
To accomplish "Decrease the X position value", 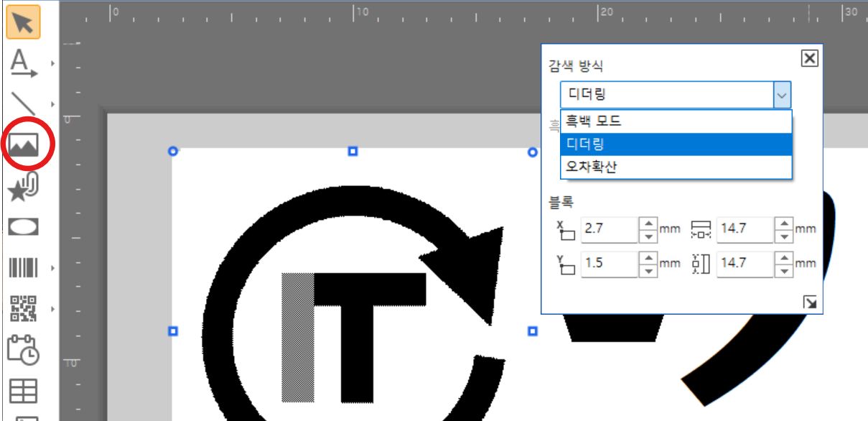I will (648, 236).
